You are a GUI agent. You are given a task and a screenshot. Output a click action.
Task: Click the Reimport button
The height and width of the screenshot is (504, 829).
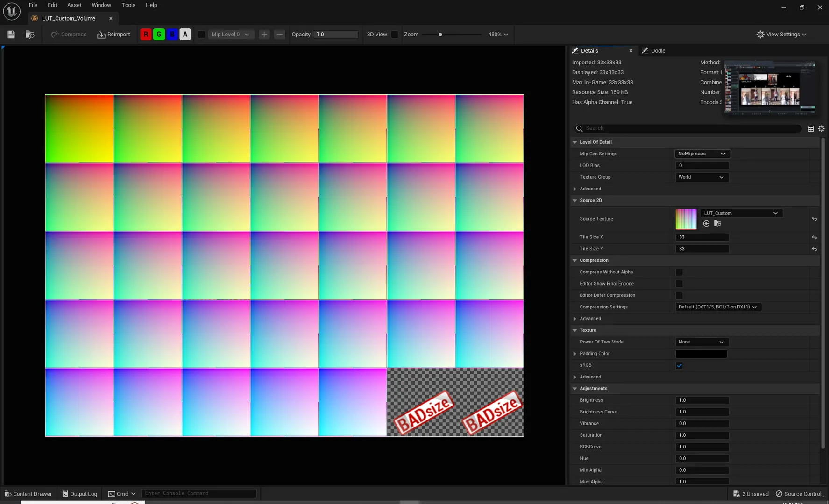pyautogui.click(x=113, y=35)
